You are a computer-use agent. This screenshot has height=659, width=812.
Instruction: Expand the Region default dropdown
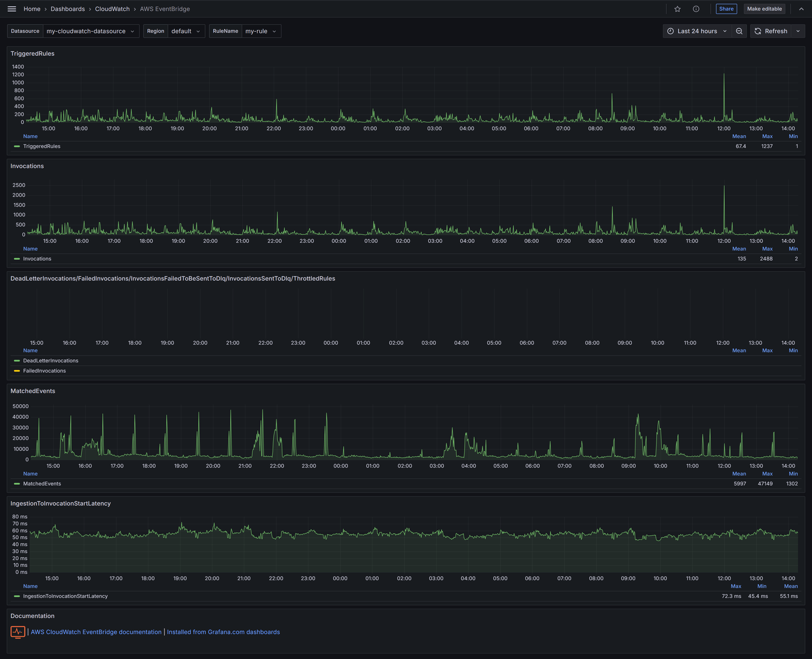pos(185,31)
